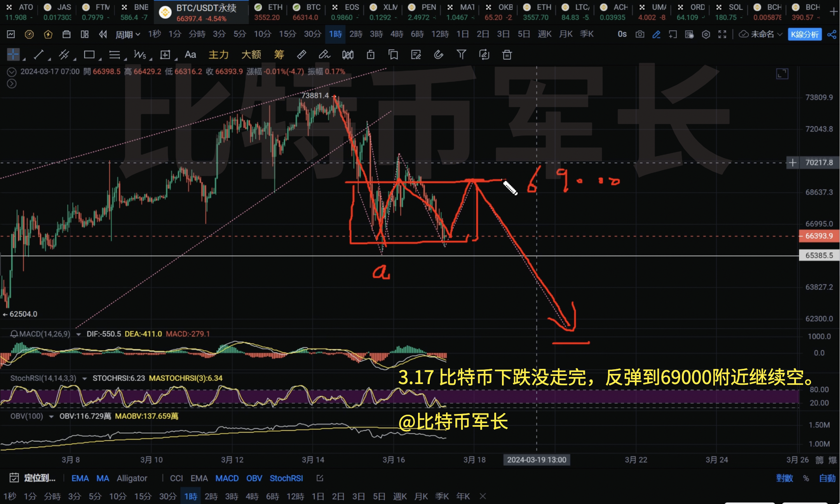Screen dimensions: 840x504
Task: Select 30分 in the bottom timeframe bar
Action: [x=167, y=496]
